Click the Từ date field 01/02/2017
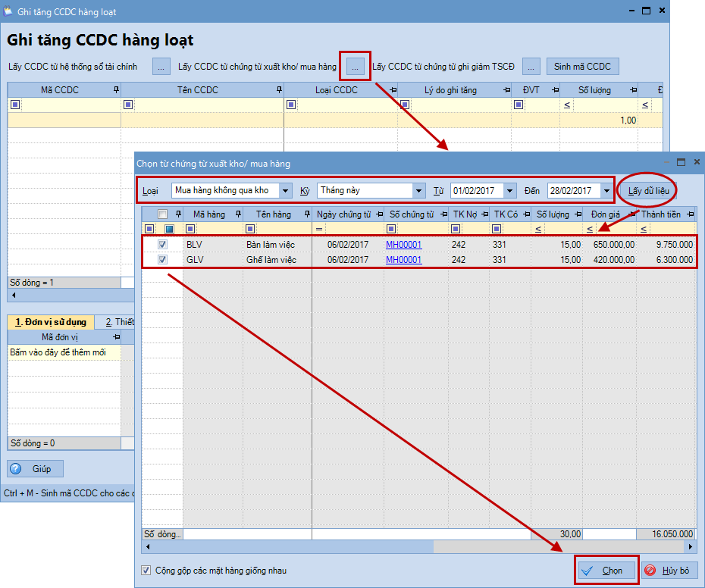The image size is (705, 588). point(478,191)
